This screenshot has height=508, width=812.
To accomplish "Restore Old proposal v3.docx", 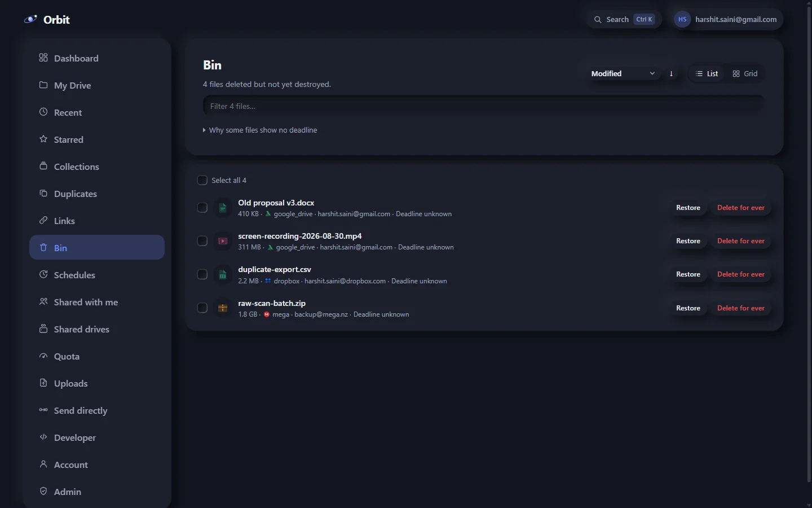I will 688,208.
